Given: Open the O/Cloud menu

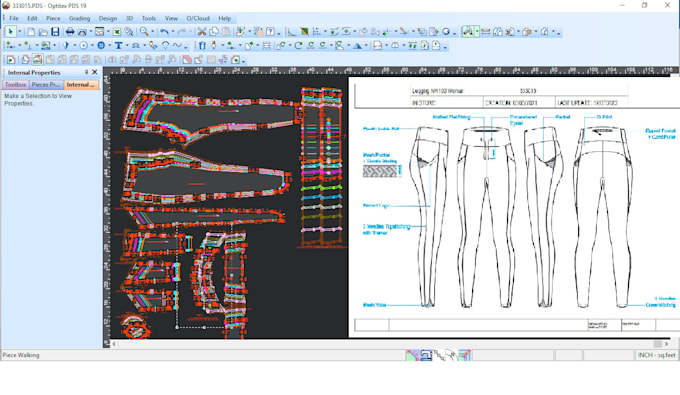Looking at the screenshot, I should point(198,18).
